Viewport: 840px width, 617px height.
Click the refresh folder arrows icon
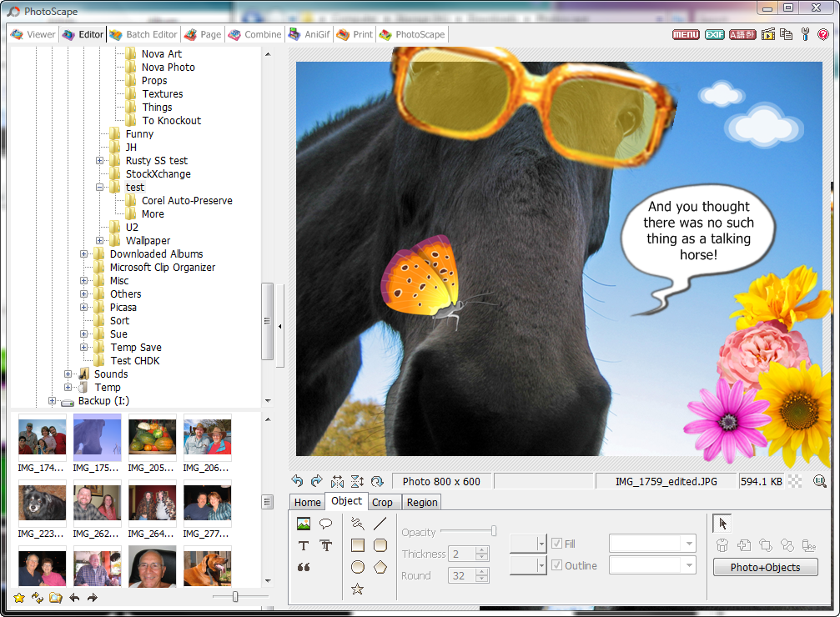(38, 598)
